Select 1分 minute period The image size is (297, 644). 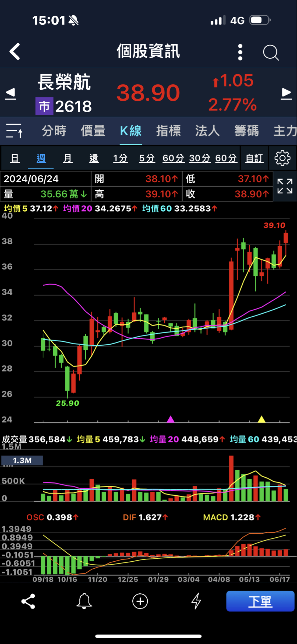[x=120, y=158]
